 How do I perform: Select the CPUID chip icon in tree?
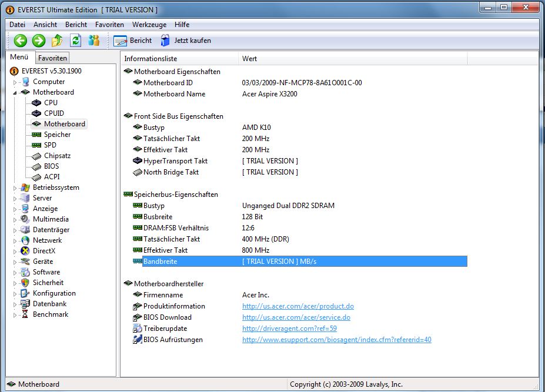(x=36, y=113)
